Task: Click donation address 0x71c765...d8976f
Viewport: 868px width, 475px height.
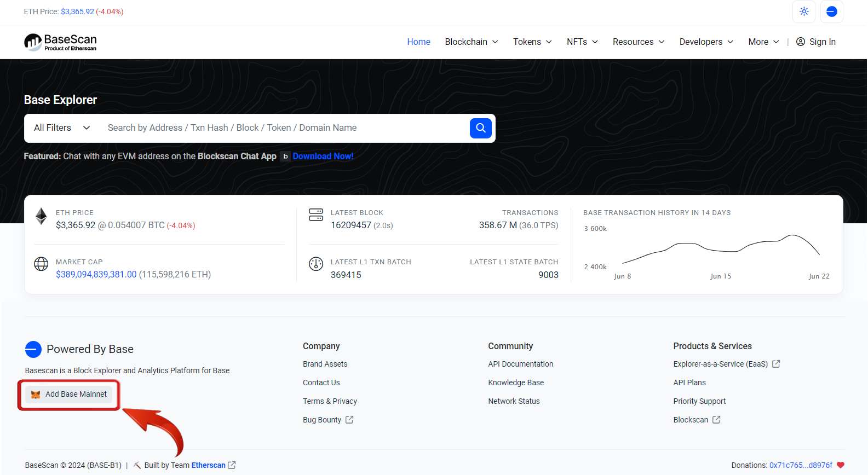Action: [801, 465]
